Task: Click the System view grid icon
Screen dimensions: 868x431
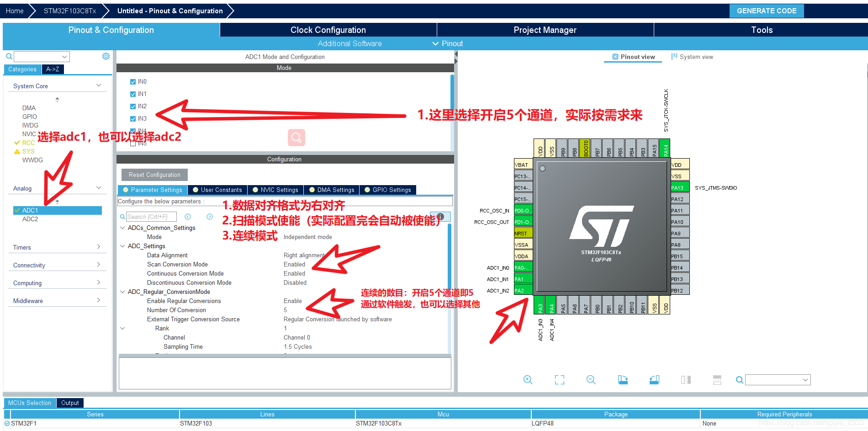Action: pyautogui.click(x=674, y=57)
